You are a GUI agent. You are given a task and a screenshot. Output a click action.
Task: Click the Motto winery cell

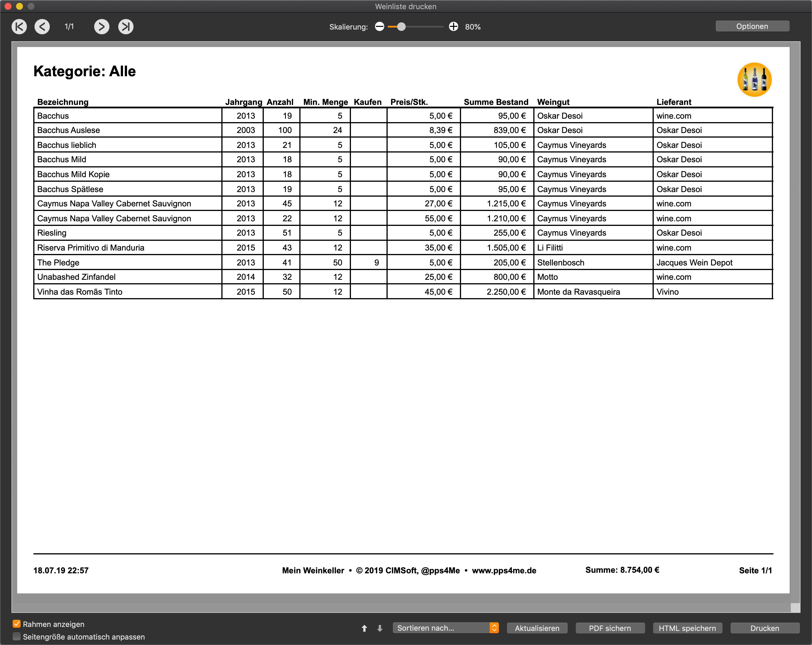coord(547,277)
